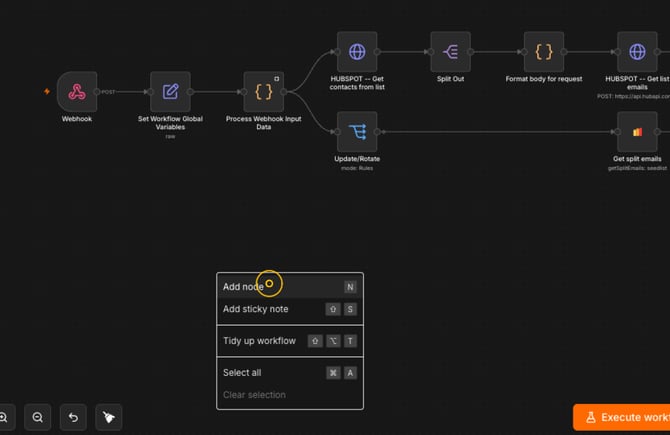Choose Add node from context menu
670x435 pixels.
click(290, 287)
